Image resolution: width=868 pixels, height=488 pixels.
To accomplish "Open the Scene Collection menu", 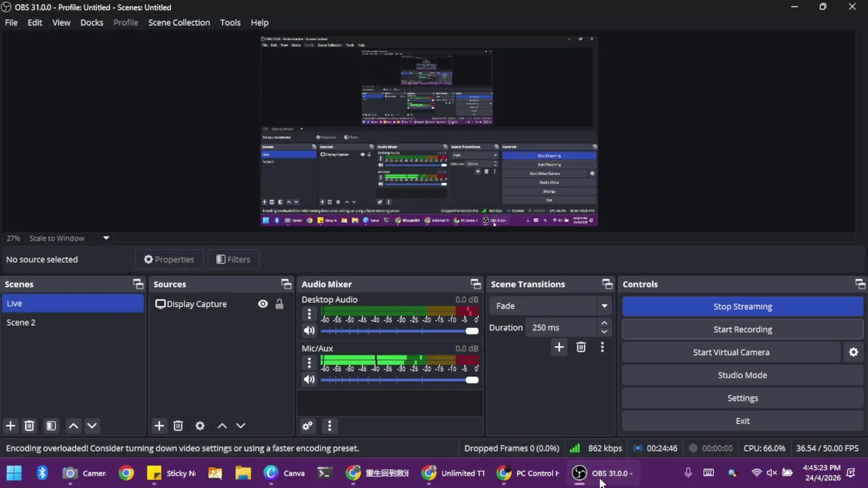I will pos(179,22).
